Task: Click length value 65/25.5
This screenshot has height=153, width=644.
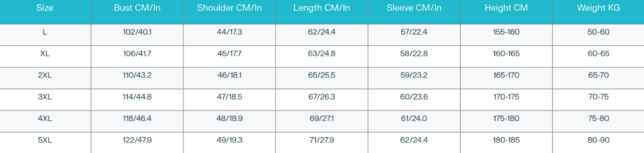Action: (321, 75)
